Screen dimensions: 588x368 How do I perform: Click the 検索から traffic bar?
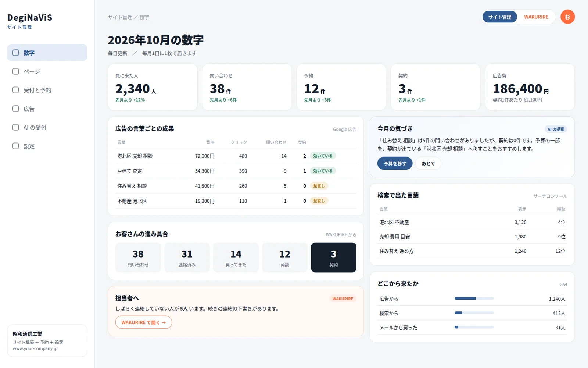(474, 313)
